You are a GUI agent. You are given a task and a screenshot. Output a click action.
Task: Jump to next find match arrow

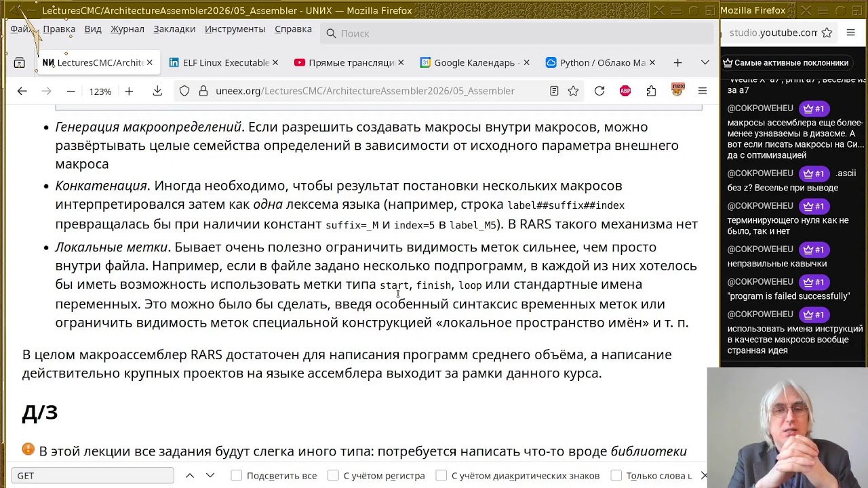click(x=210, y=475)
